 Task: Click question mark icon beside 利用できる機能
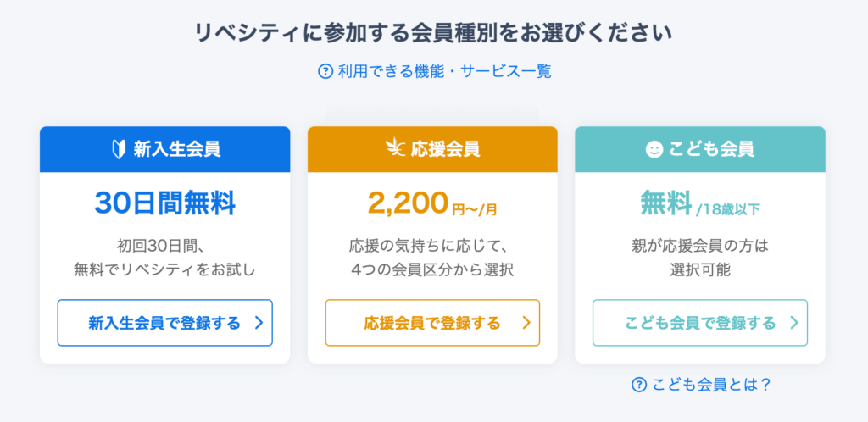tap(325, 71)
